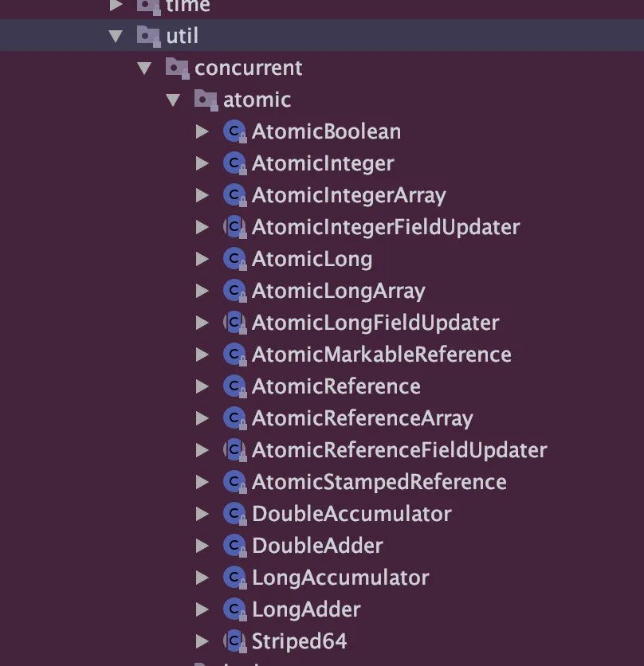
Task: Click the concurrent package folder icon
Action: (x=177, y=68)
